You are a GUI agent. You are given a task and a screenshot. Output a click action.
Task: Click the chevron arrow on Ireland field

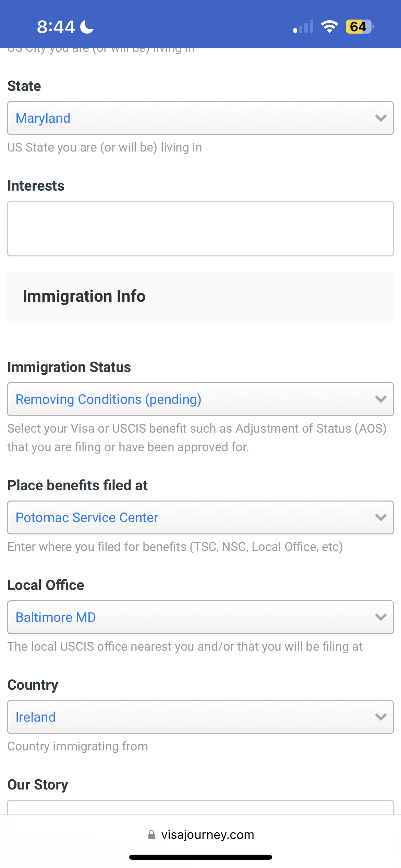381,717
